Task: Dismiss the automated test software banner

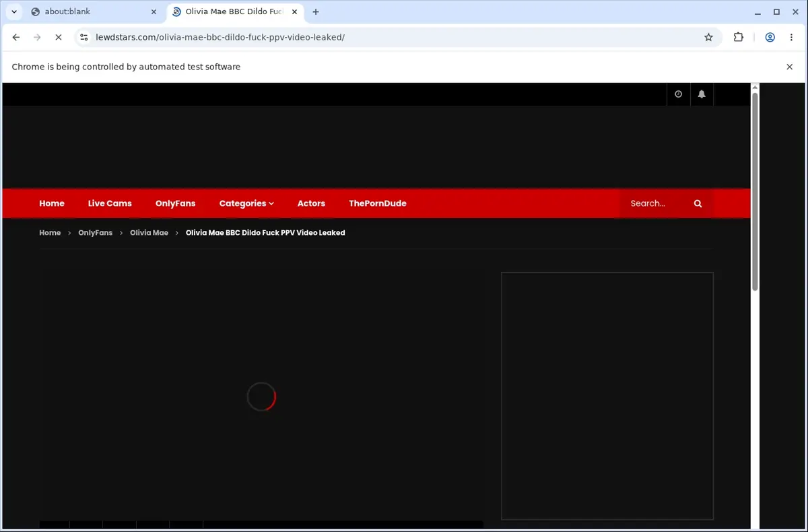Action: (790, 67)
